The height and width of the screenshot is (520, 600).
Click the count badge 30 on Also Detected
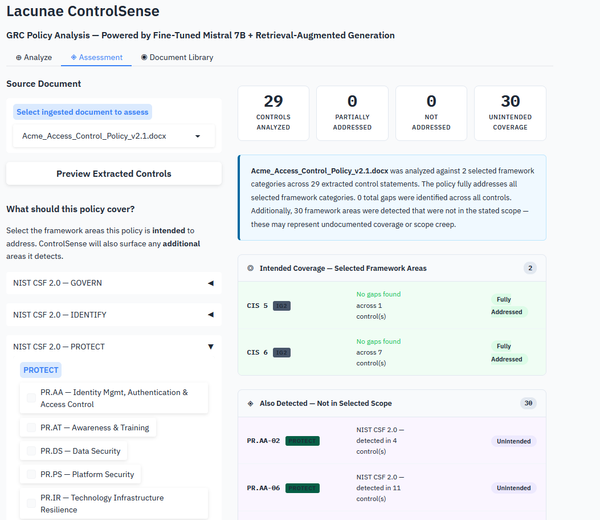pos(528,403)
